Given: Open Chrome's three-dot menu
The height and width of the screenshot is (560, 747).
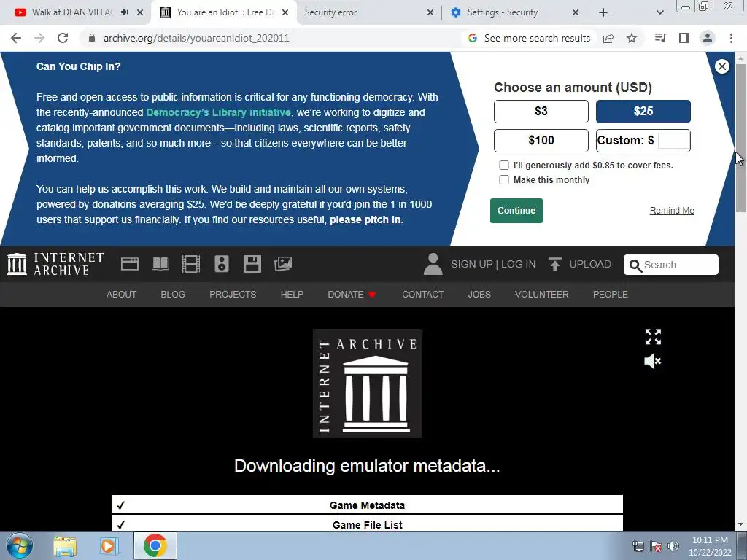Looking at the screenshot, I should point(731,38).
